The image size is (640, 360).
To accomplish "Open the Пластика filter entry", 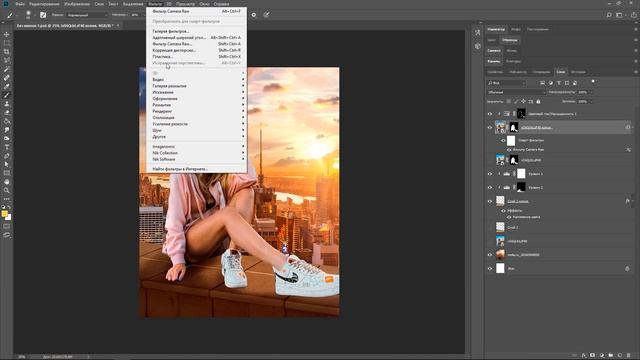I will (x=196, y=57).
